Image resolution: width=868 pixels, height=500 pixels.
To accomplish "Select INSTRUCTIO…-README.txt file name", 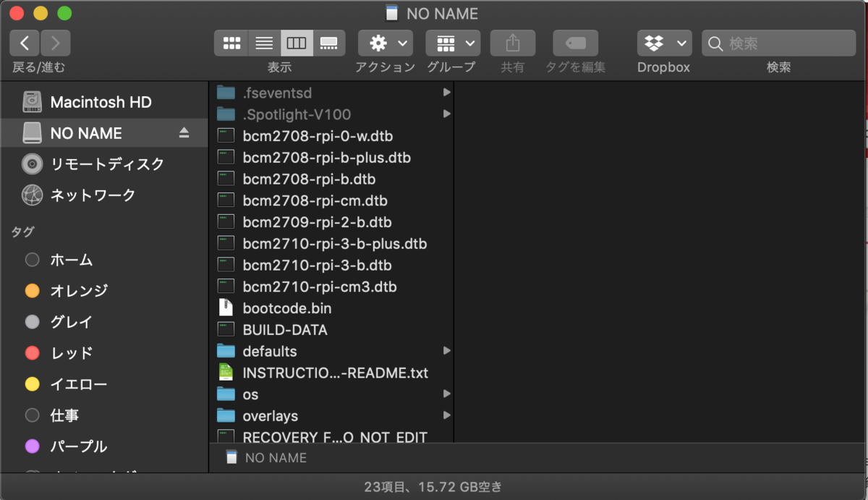I will (x=336, y=373).
